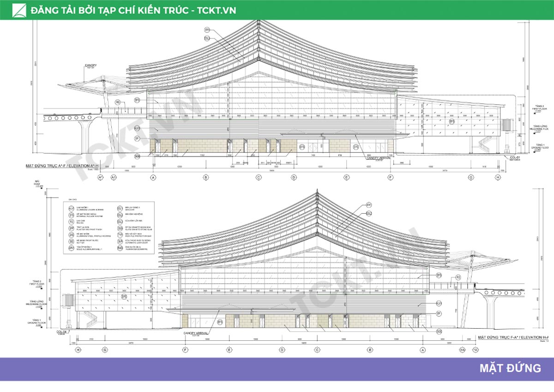Click grid bubble G under the upper elevation
The width and height of the screenshot is (554, 392).
471,177
